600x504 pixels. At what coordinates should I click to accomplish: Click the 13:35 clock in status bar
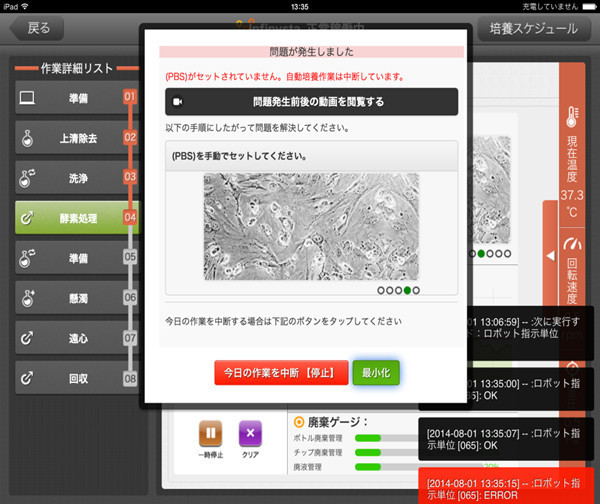tap(300, 7)
